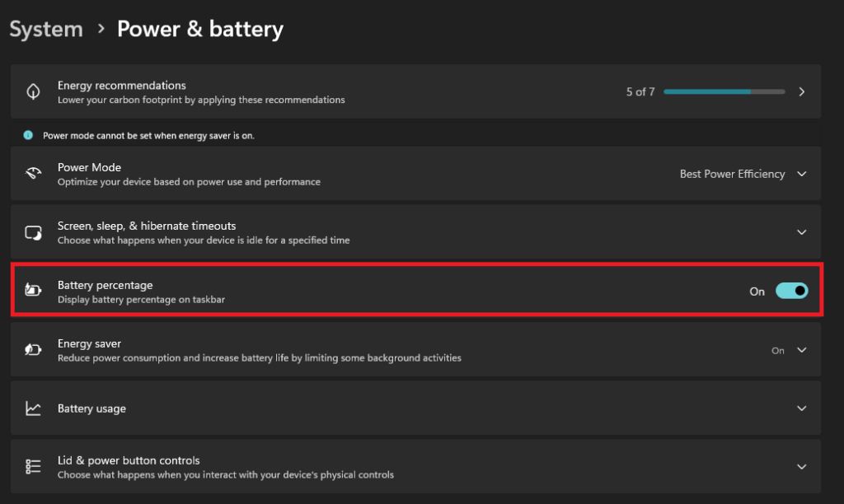The width and height of the screenshot is (844, 504).
Task: Click the Energy saver battery icon
Action: (x=33, y=350)
